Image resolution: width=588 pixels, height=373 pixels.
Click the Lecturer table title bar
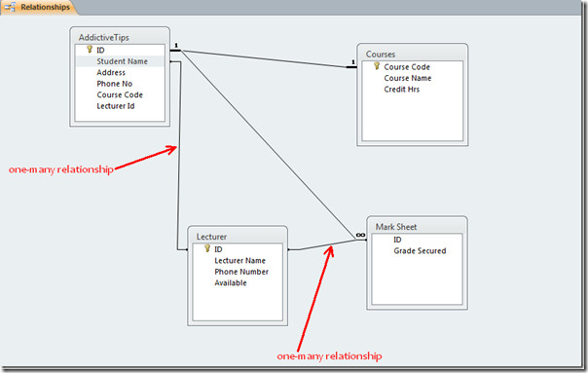(238, 237)
